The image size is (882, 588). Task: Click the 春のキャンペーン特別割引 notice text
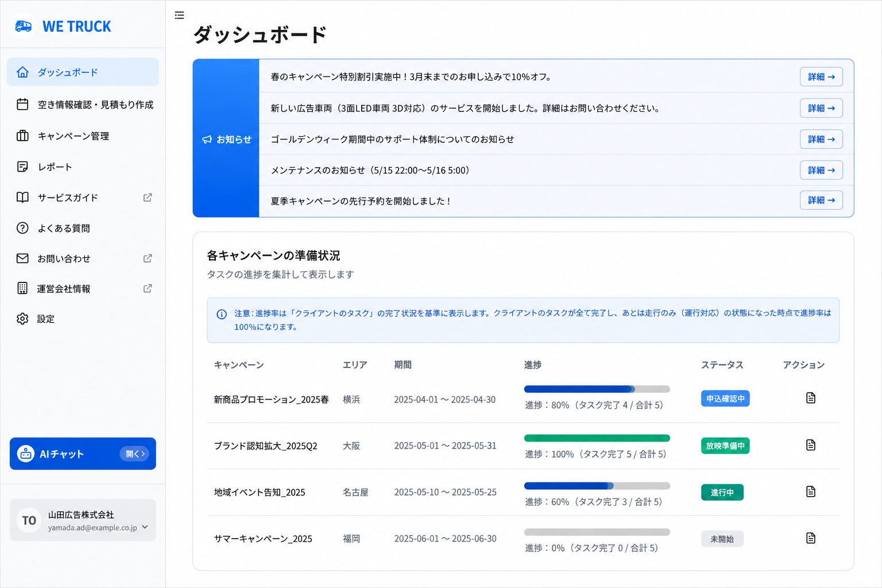pos(411,77)
